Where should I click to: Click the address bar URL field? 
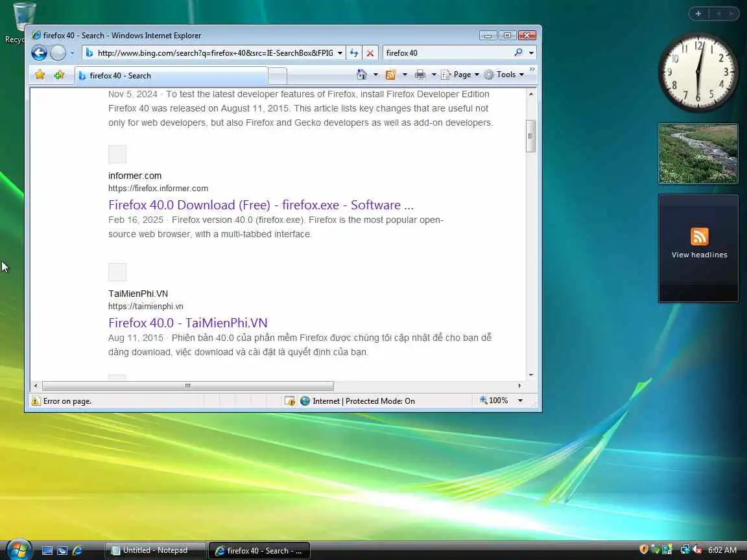pyautogui.click(x=215, y=53)
